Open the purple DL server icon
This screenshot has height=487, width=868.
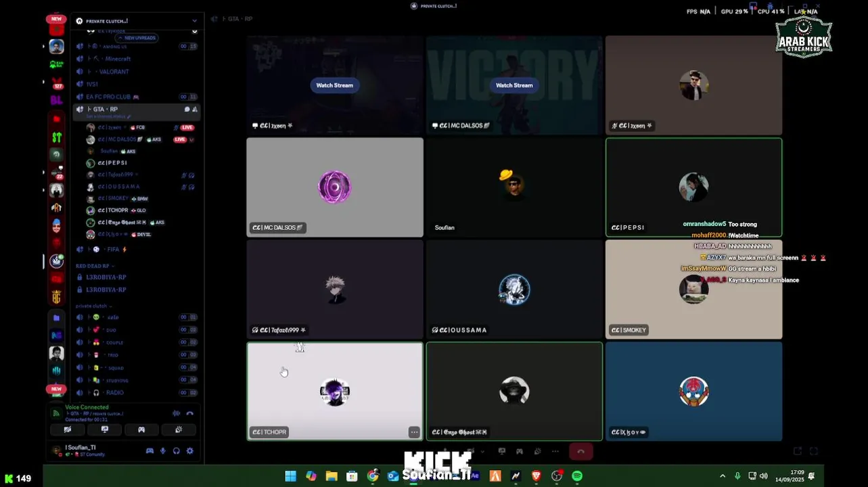click(57, 100)
